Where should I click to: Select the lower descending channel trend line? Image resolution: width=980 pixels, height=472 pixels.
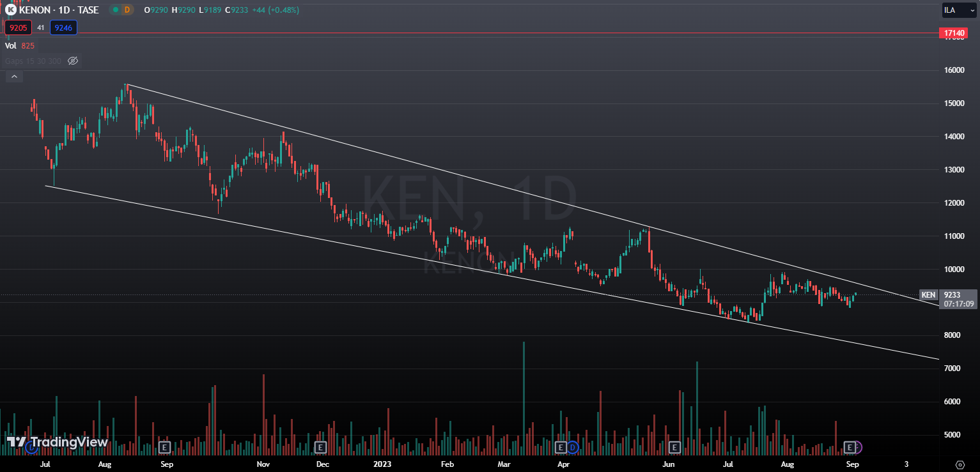tap(492, 273)
